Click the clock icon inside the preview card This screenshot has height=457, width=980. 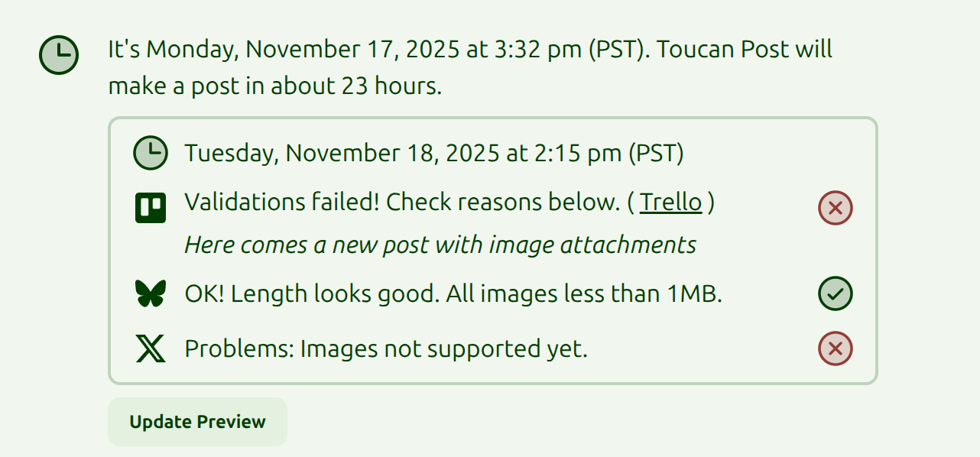[x=150, y=152]
